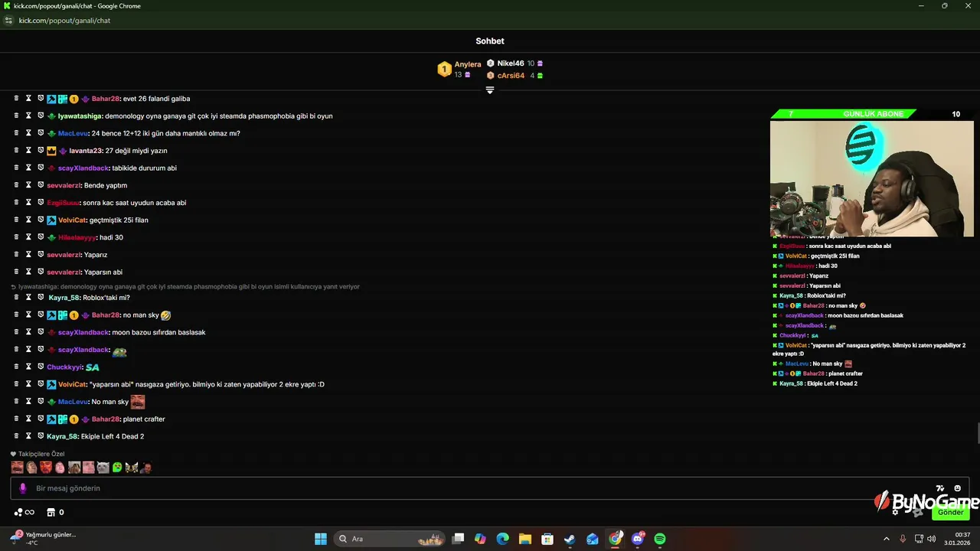Click the streamer webcam overlay video

click(x=871, y=178)
